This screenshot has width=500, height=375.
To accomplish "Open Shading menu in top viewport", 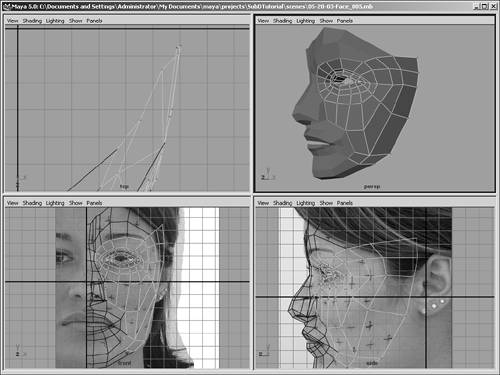I will pos(32,21).
